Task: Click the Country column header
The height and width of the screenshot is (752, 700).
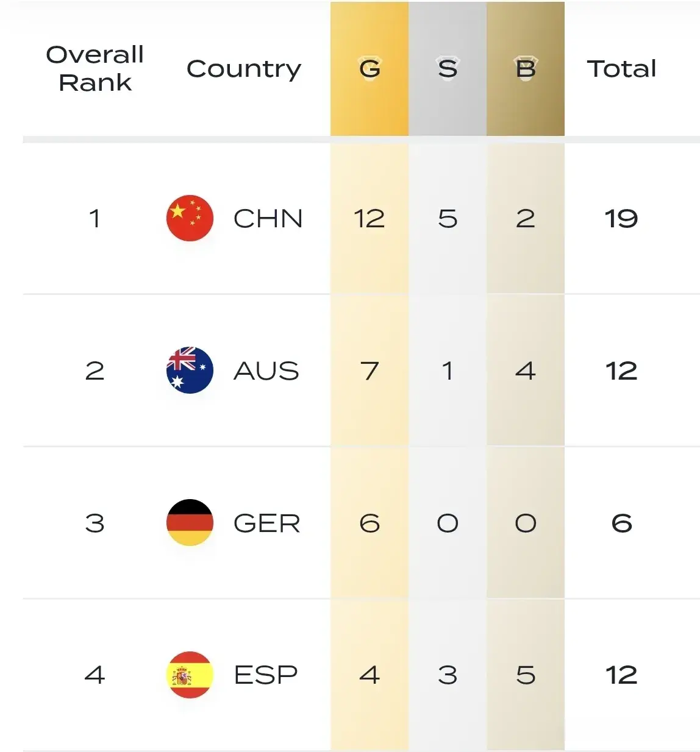Action: point(244,69)
